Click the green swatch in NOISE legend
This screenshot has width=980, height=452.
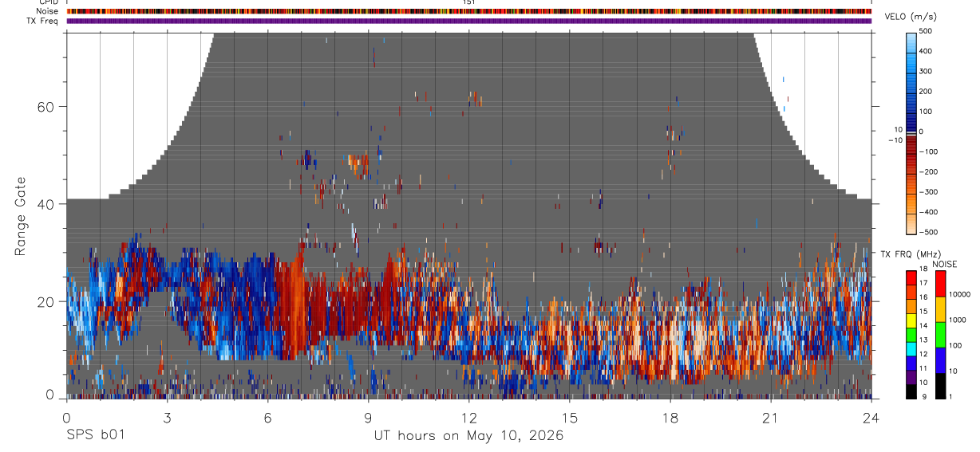click(940, 335)
